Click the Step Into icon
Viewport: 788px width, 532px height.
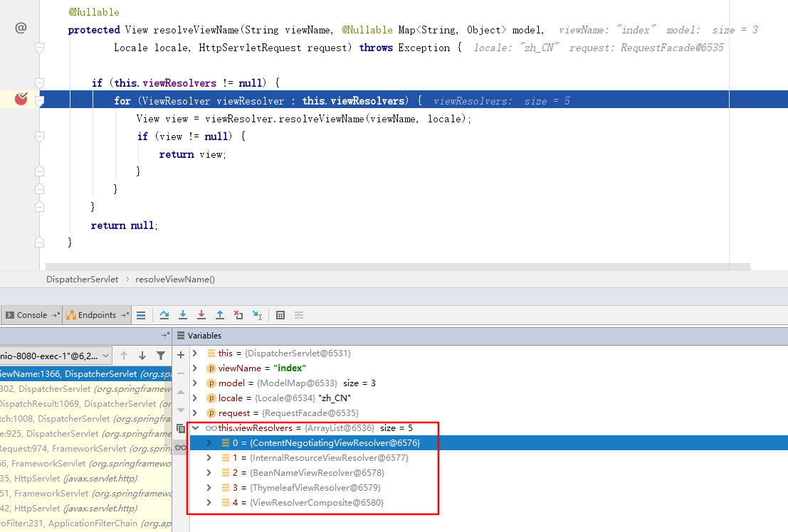[183, 315]
